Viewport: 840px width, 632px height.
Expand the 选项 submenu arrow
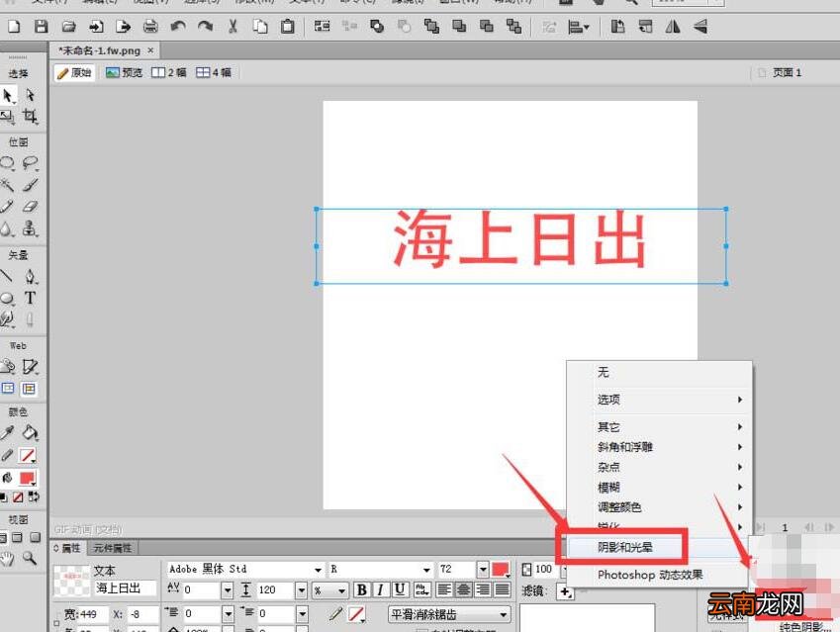tap(740, 400)
